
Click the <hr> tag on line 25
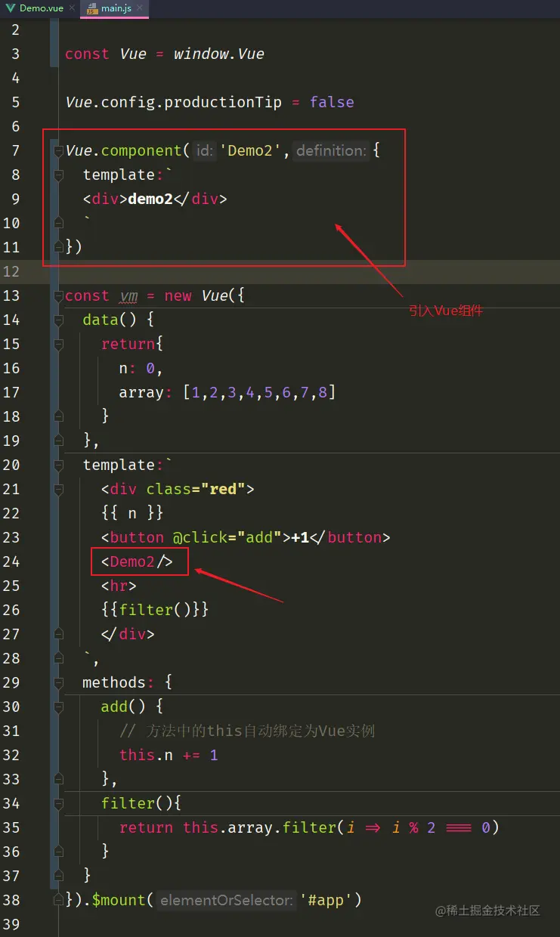119,586
